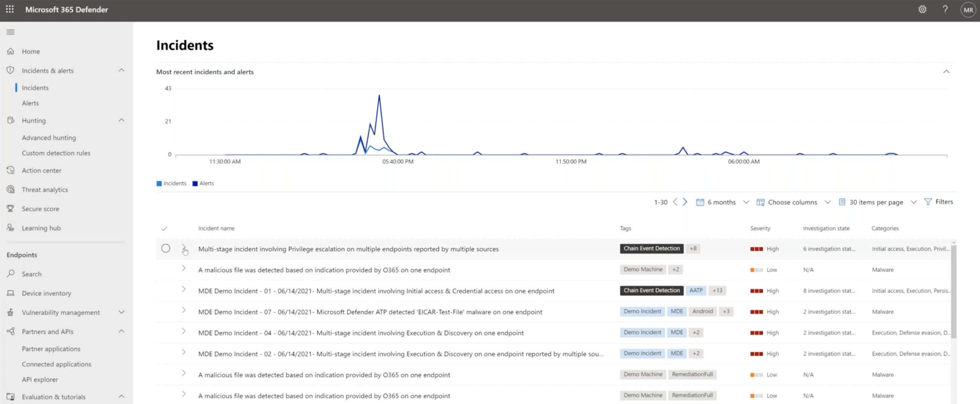Viewport: 980px width, 404px height.
Task: Click the +13 tags badge on Incident 01
Action: pyautogui.click(x=717, y=290)
